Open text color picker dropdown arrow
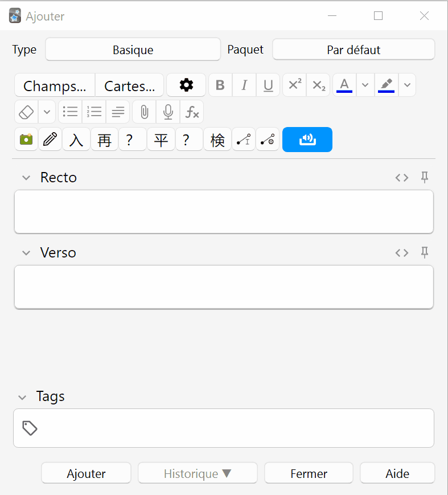The height and width of the screenshot is (495, 448). click(x=365, y=85)
